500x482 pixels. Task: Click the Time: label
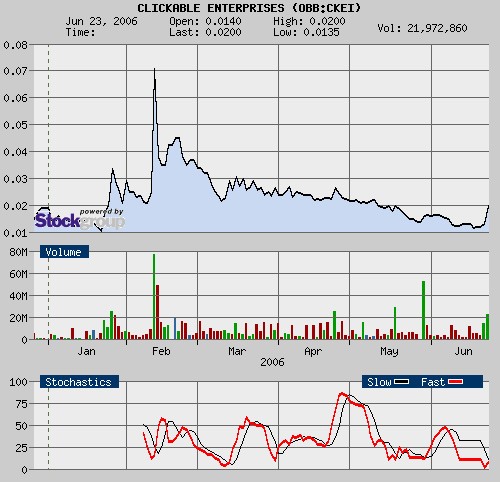pyautogui.click(x=80, y=32)
